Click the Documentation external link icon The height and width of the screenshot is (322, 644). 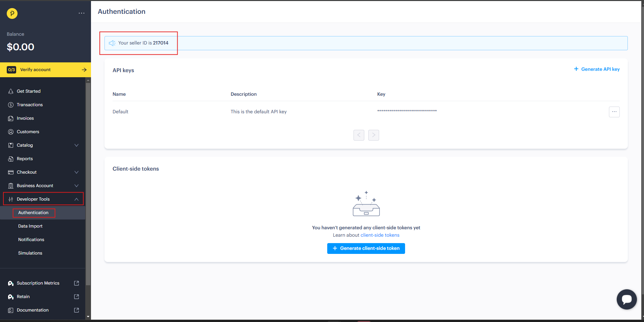(x=76, y=310)
